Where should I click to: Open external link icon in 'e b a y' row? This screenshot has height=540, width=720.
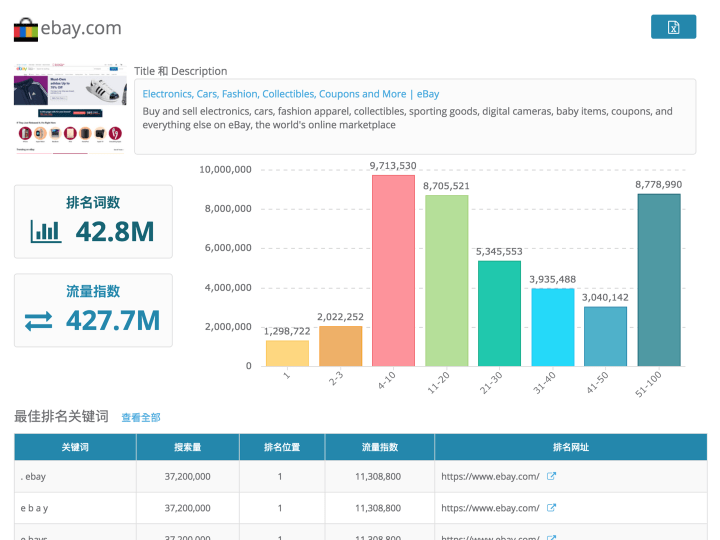point(551,508)
